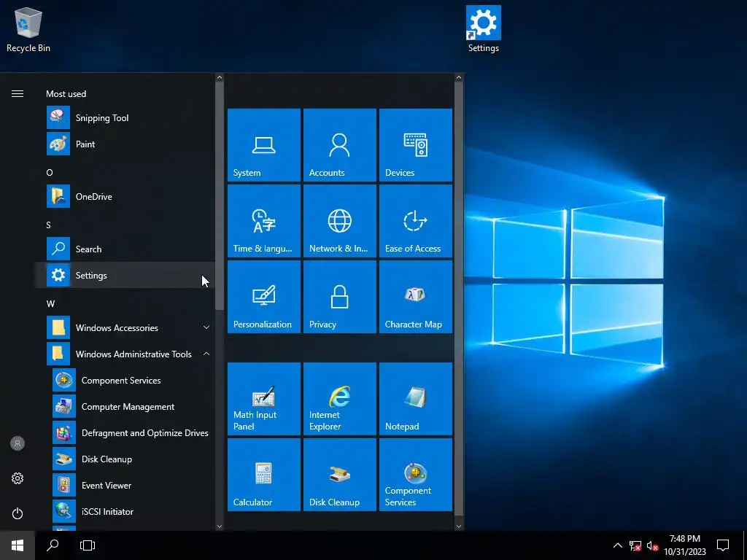Open Snipping Tool from Most used

125,117
